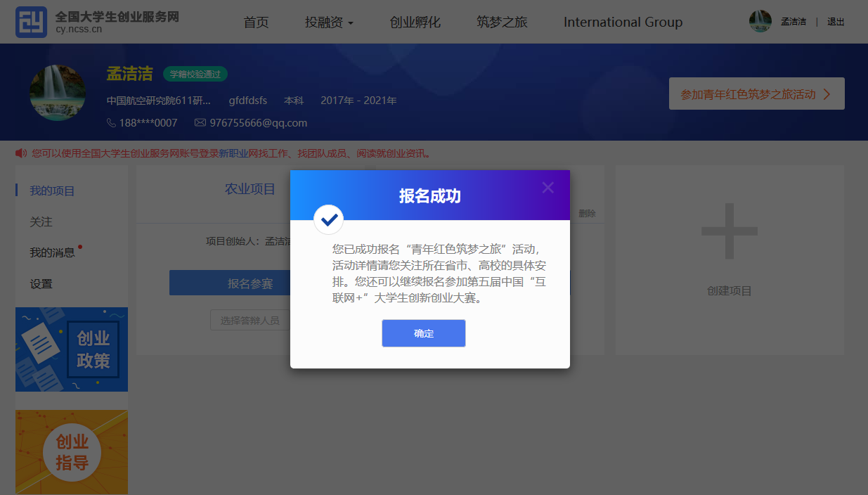Screen dimensions: 868x495
Task: Open 筑梦之旅 navigation item
Action: 502,22
